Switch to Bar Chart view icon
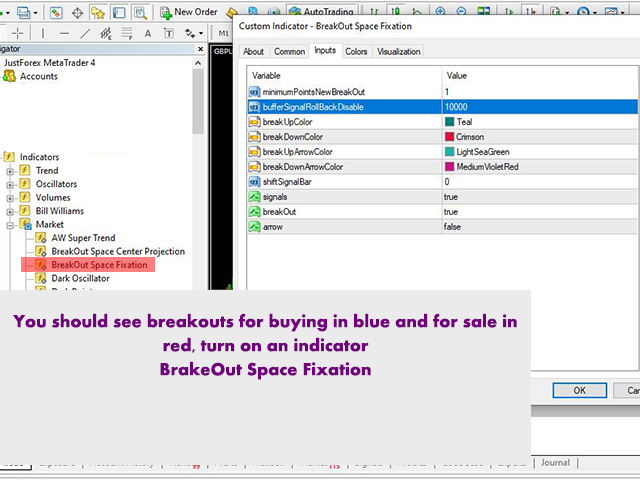This screenshot has height=480, width=640. point(374,11)
